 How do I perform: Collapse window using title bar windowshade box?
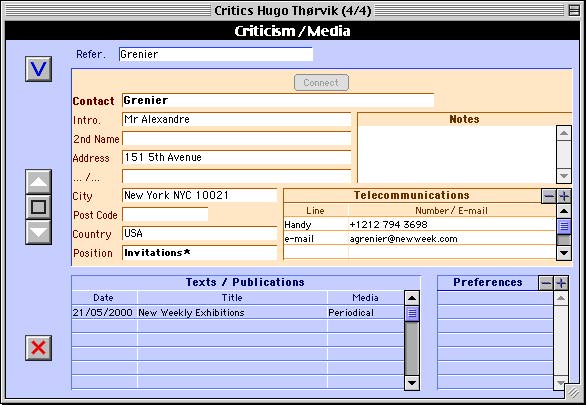pos(574,10)
